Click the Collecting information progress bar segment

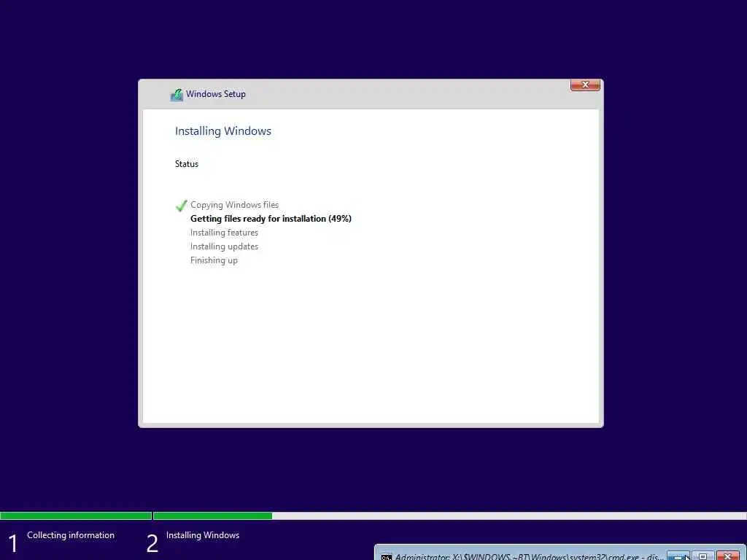(76, 516)
